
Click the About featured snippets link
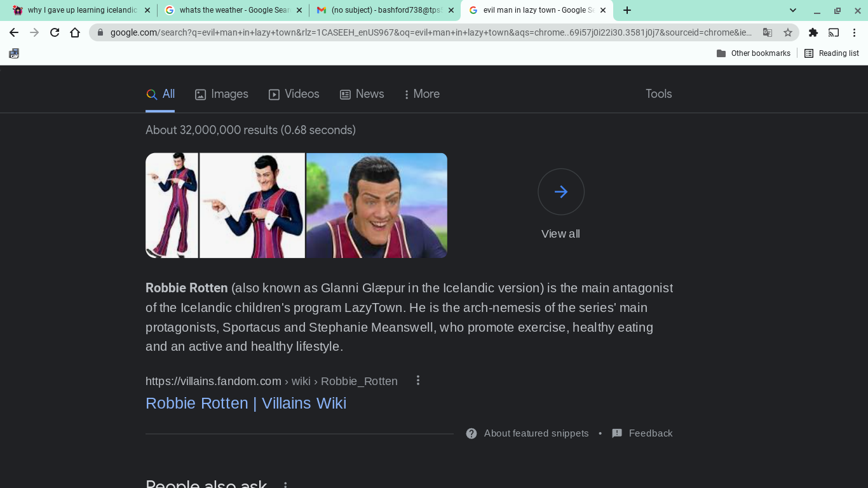(x=536, y=433)
